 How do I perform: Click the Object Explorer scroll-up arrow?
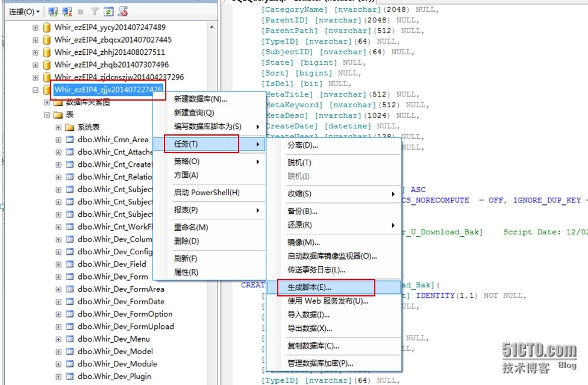(212, 27)
